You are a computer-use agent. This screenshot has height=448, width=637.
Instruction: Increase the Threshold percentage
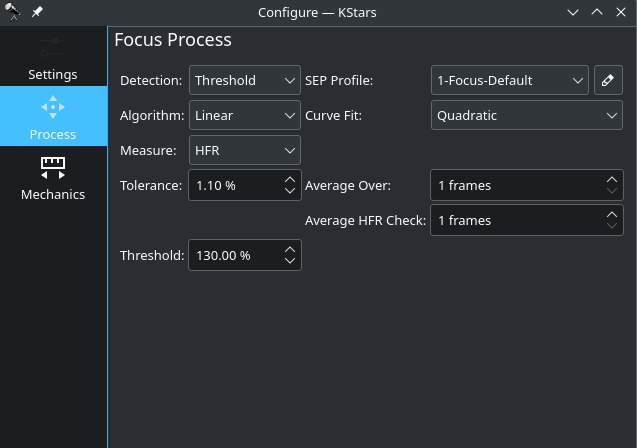click(x=290, y=250)
